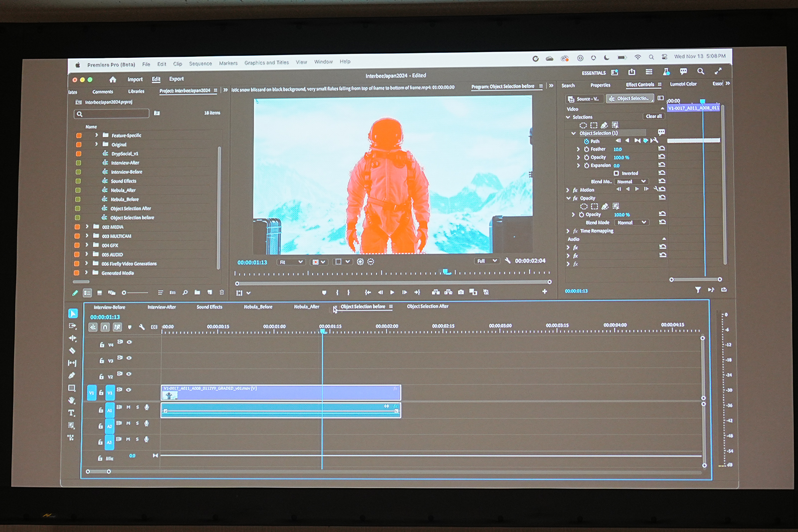Create a new bin in the Project panel
The image size is (798, 532).
tap(198, 292)
